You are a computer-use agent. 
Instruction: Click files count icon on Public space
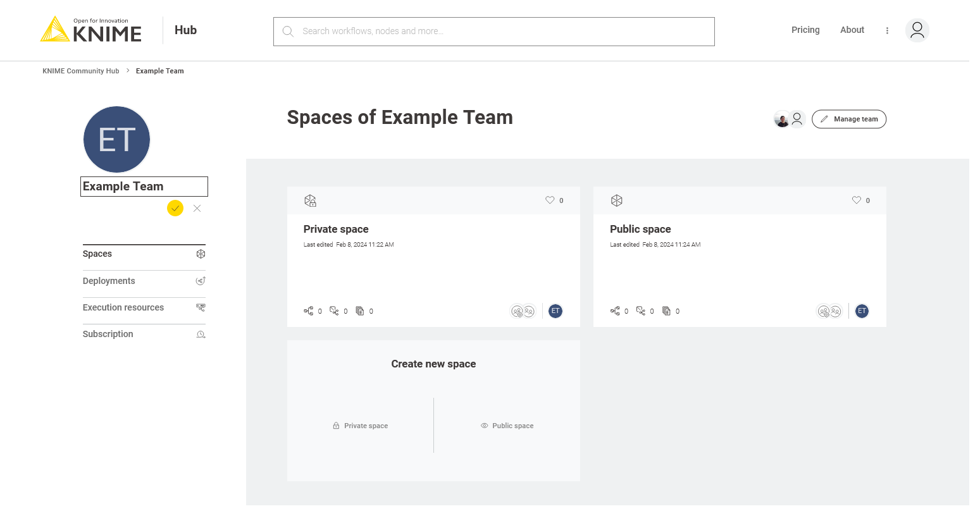pyautogui.click(x=666, y=311)
